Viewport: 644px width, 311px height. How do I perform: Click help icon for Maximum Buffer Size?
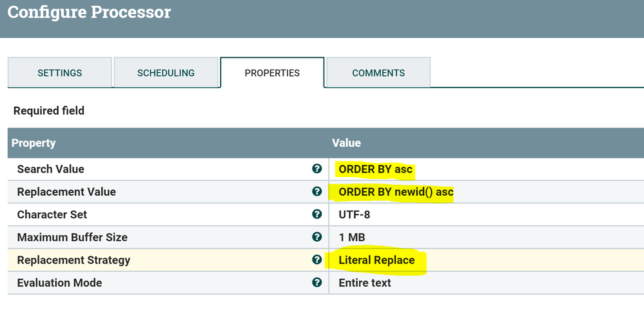pyautogui.click(x=317, y=237)
